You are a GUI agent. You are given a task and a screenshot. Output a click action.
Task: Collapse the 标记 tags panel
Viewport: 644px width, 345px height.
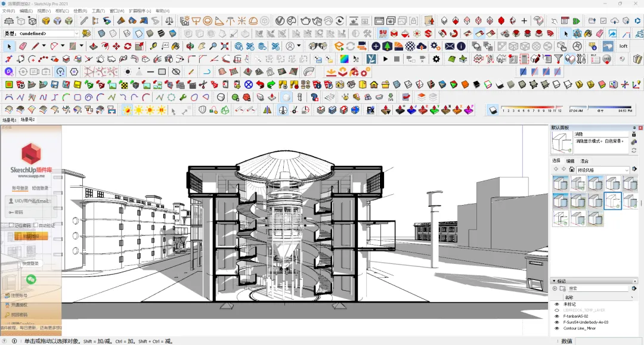click(553, 281)
